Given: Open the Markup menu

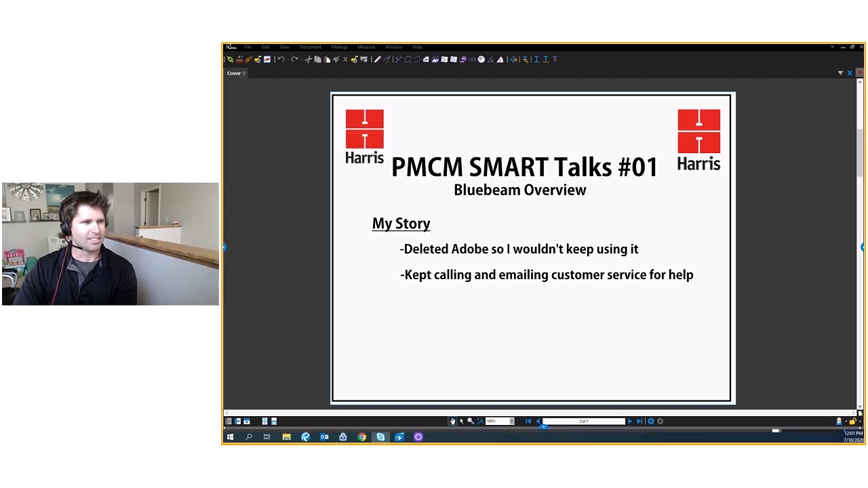Looking at the screenshot, I should click(340, 47).
